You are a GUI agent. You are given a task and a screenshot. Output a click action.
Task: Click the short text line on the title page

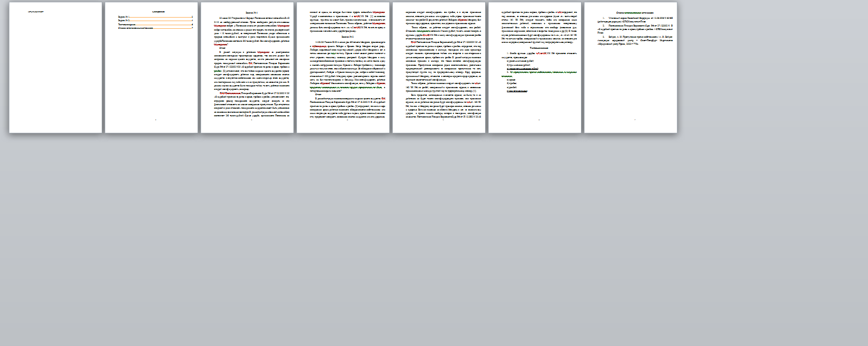click(36, 11)
